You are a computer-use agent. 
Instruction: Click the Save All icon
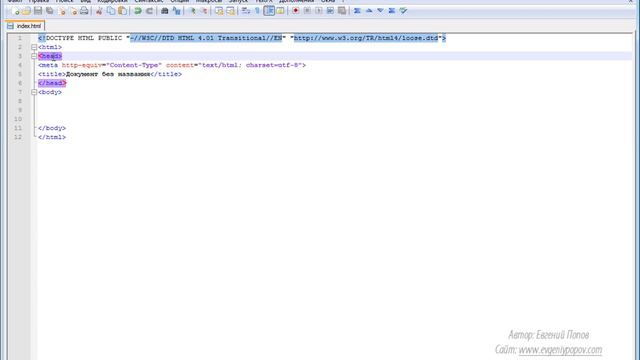pyautogui.click(x=50, y=11)
